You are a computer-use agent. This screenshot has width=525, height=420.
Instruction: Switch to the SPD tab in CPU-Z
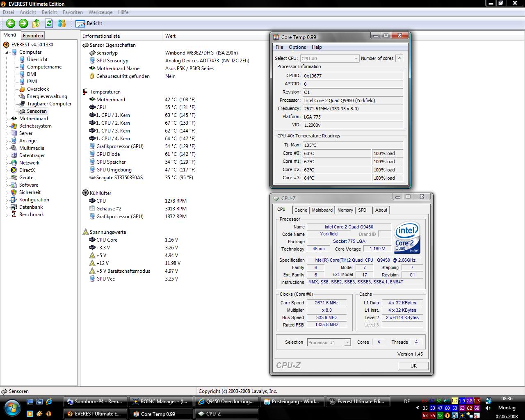tap(362, 210)
